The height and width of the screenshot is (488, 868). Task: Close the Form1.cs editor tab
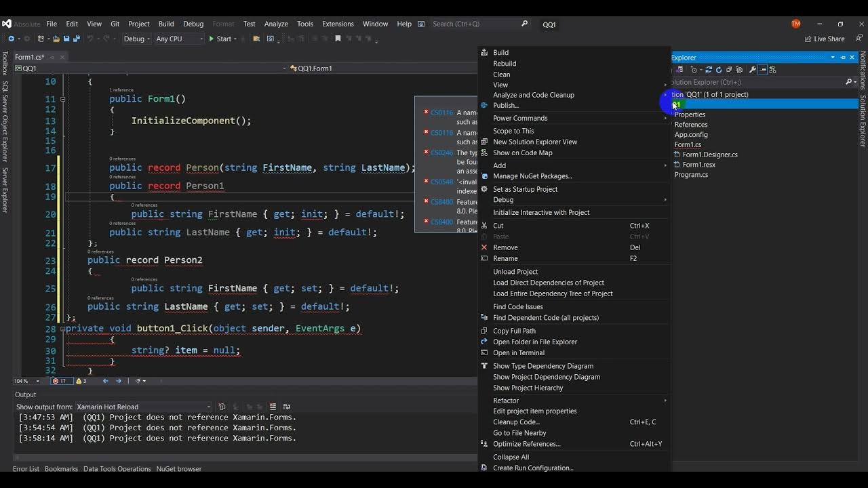coord(62,57)
